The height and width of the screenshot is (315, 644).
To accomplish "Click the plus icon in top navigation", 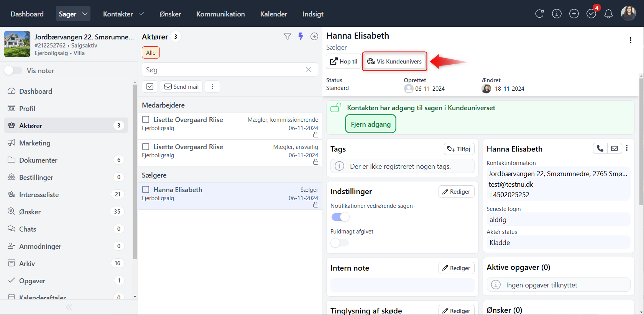I will pos(574,14).
